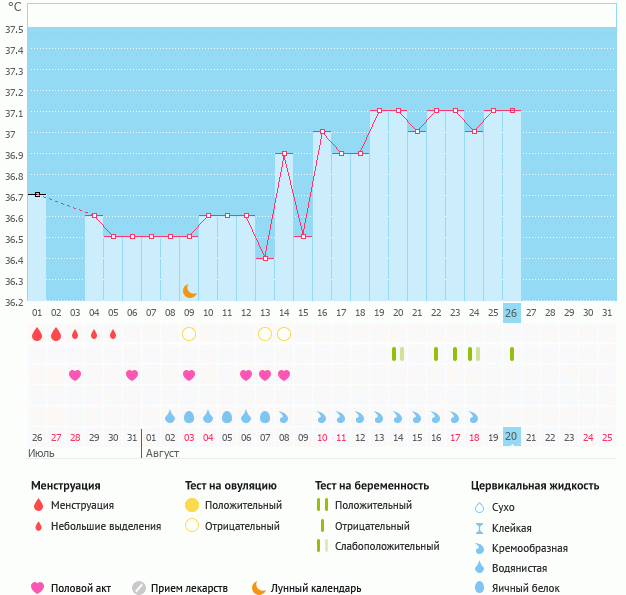The image size is (626, 595).
Task: Select highlighted cycle day 26 on axis
Action: tap(511, 313)
